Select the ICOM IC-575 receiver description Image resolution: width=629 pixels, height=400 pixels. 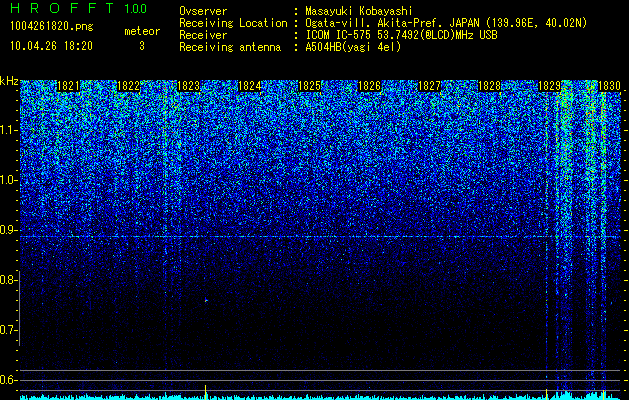point(401,35)
